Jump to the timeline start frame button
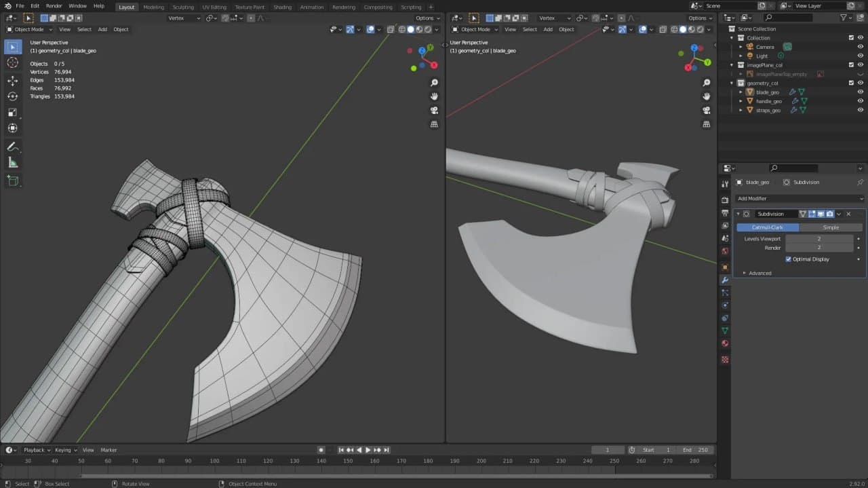 (341, 450)
